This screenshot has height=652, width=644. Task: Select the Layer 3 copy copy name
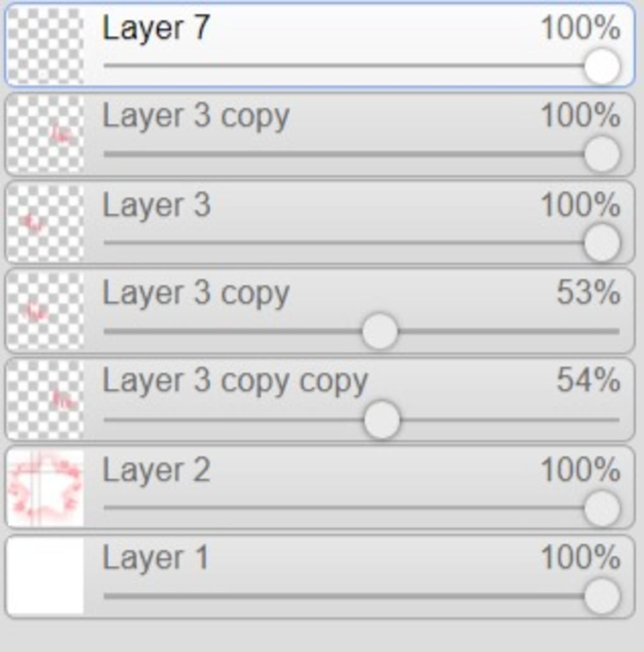pyautogui.click(x=235, y=382)
